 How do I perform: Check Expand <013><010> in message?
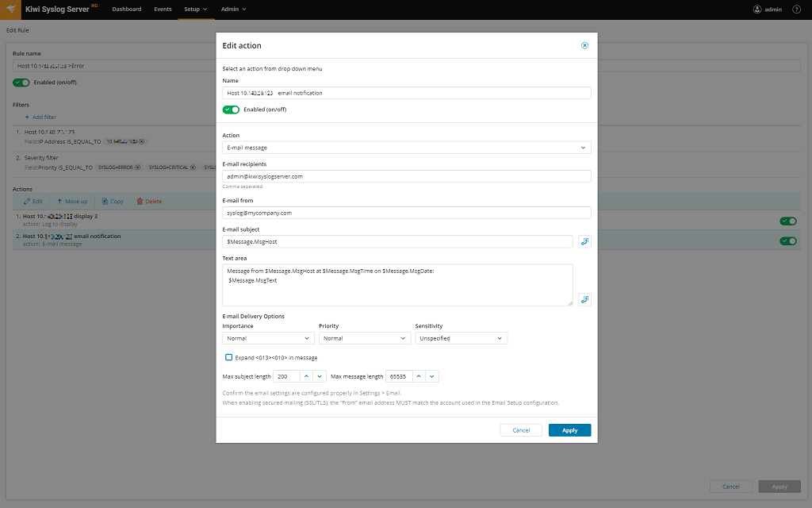pos(229,358)
